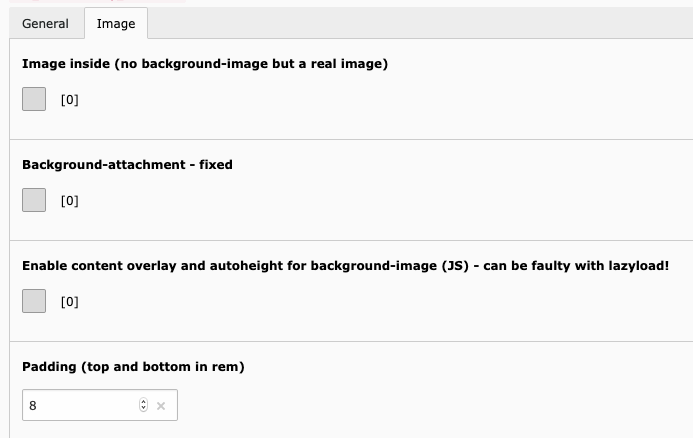Increase Padding using the stepper up arrow
The width and height of the screenshot is (693, 438).
coord(143,402)
